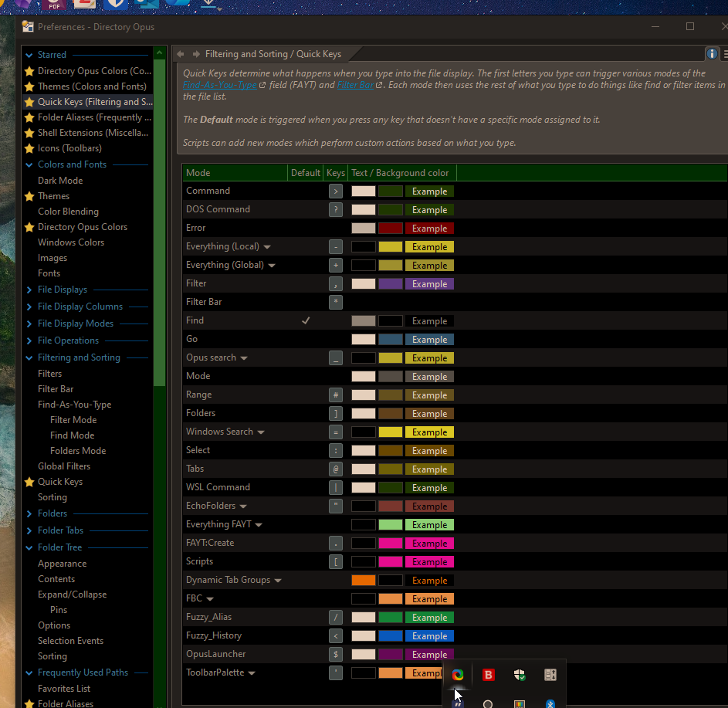Select Filter Bar in the sidebar

point(56,389)
